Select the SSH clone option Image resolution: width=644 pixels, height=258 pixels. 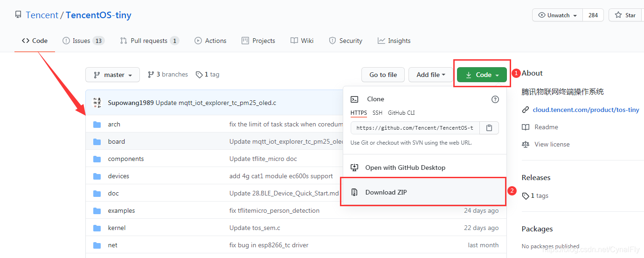pyautogui.click(x=377, y=113)
